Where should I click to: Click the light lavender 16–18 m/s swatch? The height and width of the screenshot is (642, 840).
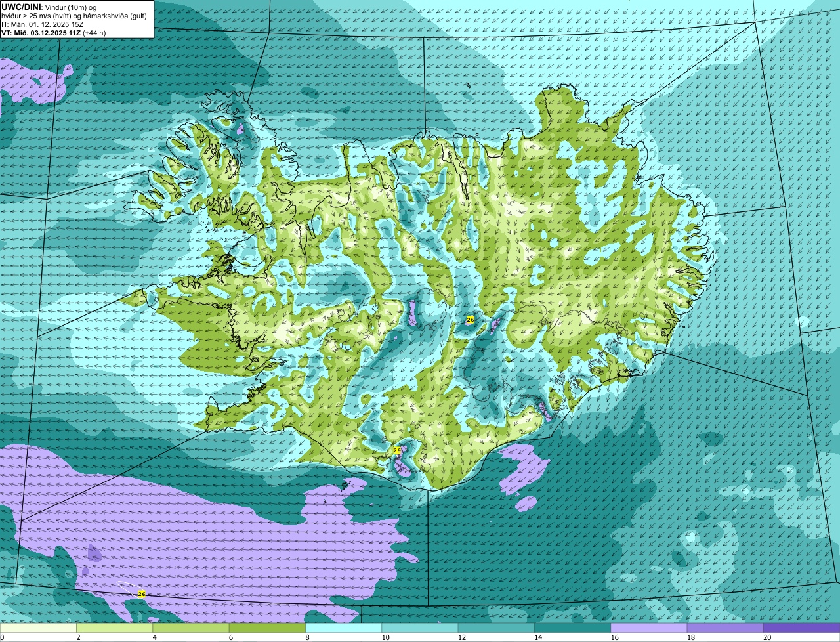[x=648, y=628]
